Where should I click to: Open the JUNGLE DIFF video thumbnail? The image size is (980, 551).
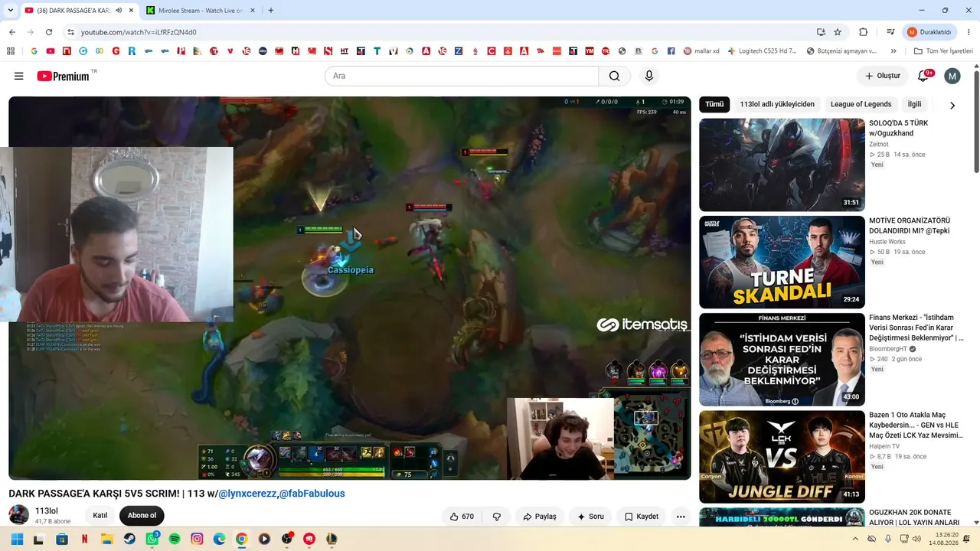(782, 457)
